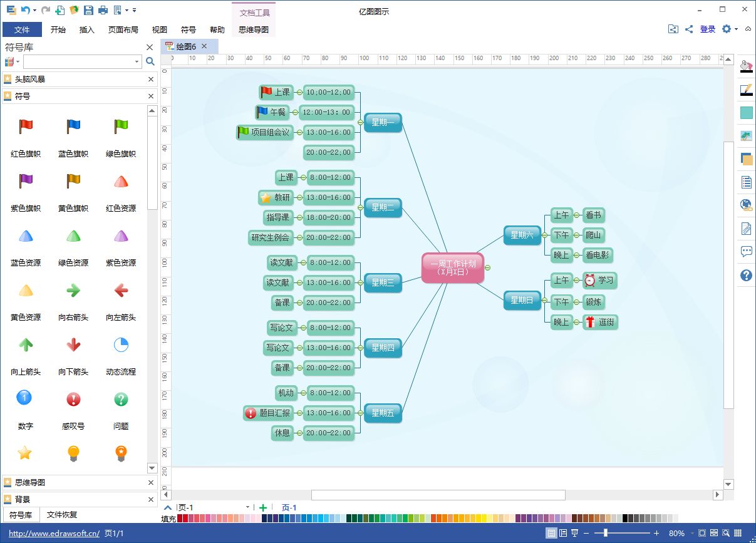Viewport: 756px width, 543px height.
Task: Click the search magnifier in symbol library
Action: point(150,61)
